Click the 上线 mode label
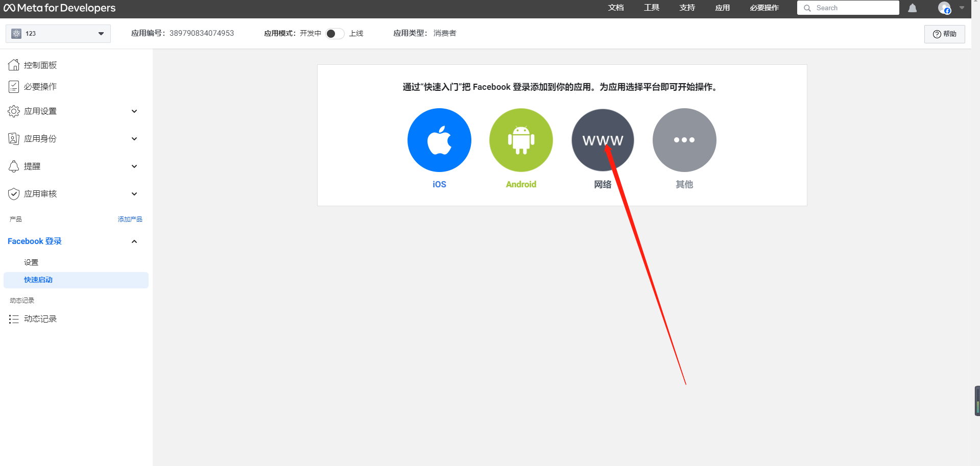This screenshot has height=466, width=980. (356, 33)
